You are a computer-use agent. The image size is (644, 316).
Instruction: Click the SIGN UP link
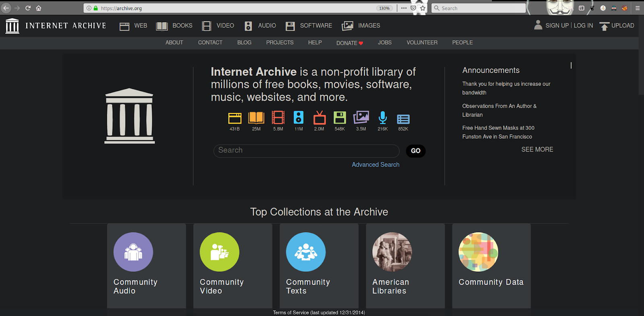pos(557,26)
